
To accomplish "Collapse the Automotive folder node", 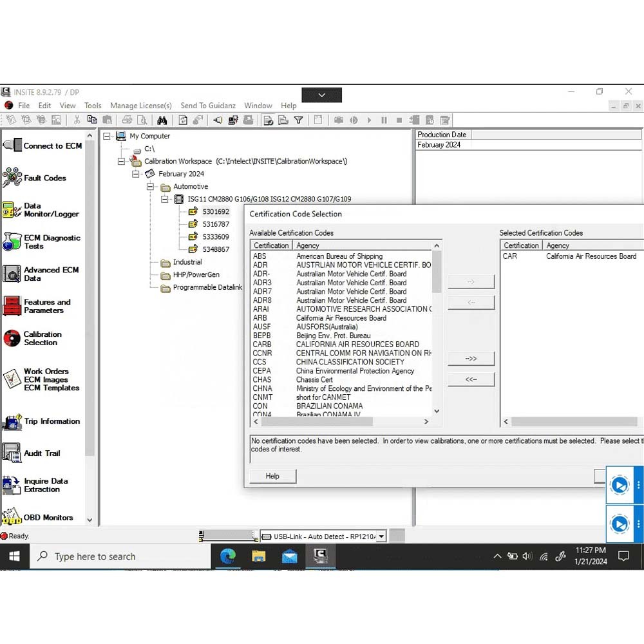I will (150, 187).
